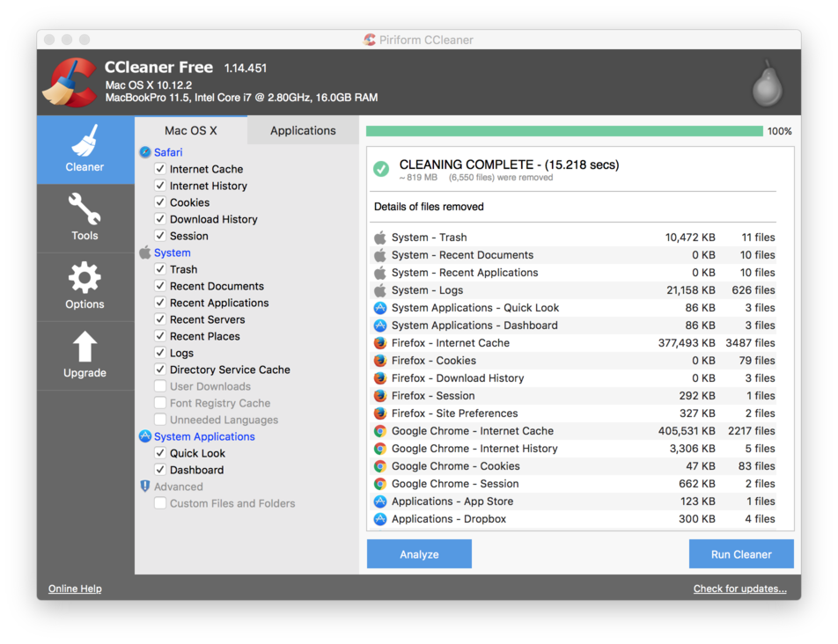Click the green cleaning complete checkmark icon
Viewport: 838px width, 644px height.
point(381,169)
